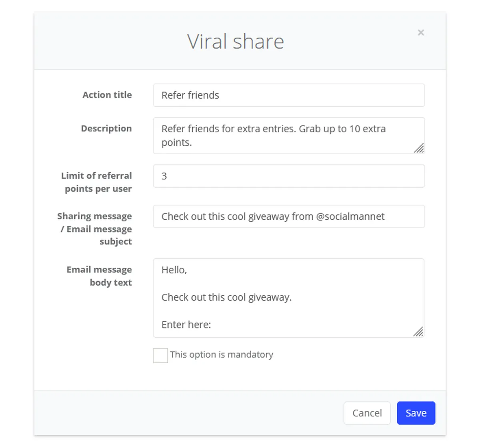480x448 pixels.
Task: Click "Check out this cool giveaway." body line
Action: pyautogui.click(x=226, y=298)
